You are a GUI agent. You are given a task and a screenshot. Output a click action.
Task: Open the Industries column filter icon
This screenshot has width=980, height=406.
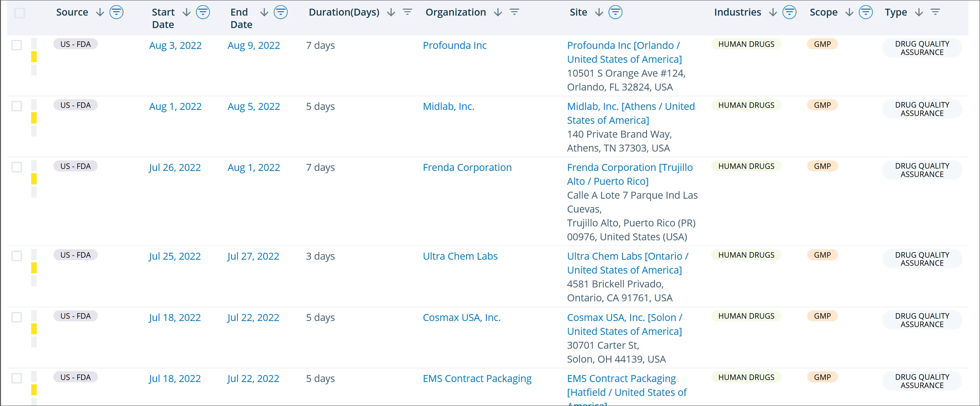point(789,12)
